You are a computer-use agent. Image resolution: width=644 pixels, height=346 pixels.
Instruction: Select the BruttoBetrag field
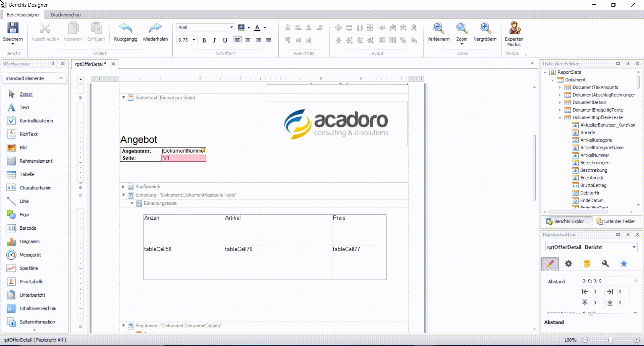tap(593, 185)
